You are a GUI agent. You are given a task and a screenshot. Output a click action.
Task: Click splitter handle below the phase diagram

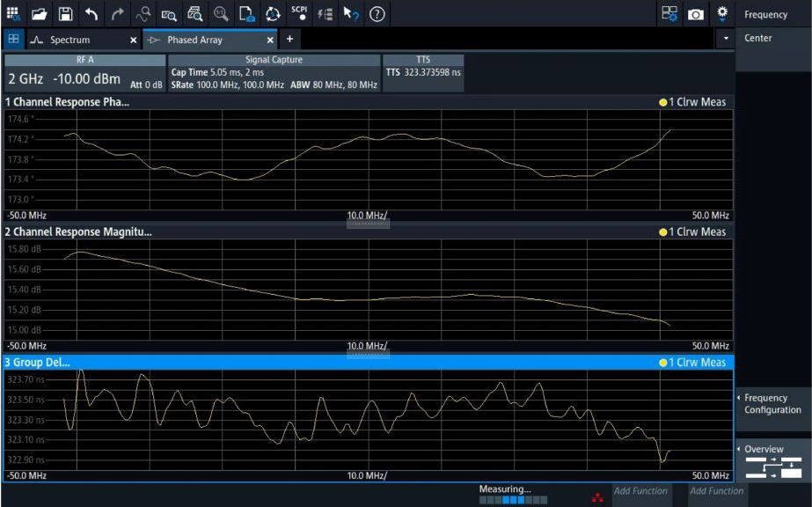click(x=368, y=224)
